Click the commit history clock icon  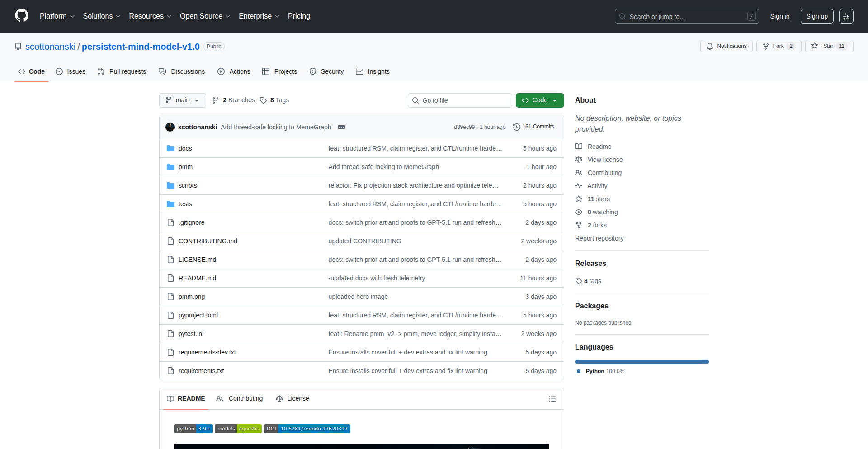(516, 127)
